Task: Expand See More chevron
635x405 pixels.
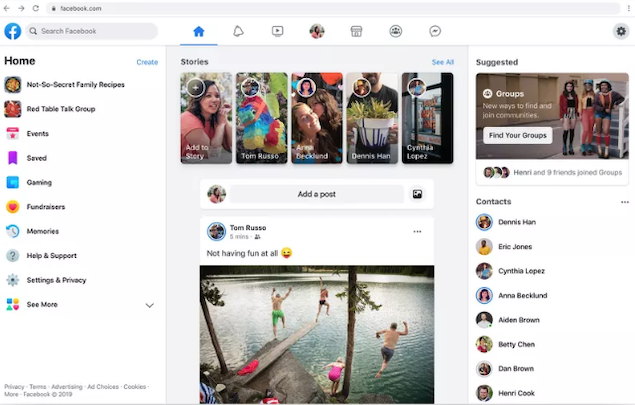Action: (x=149, y=305)
